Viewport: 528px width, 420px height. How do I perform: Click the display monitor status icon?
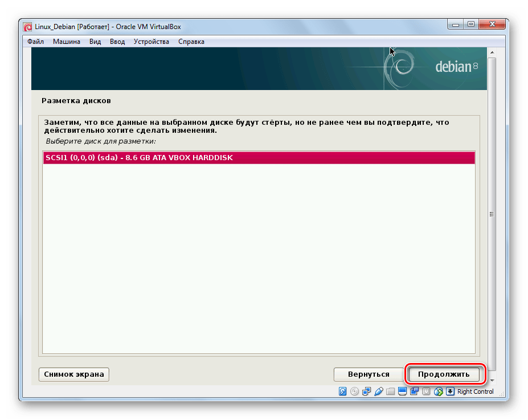click(x=402, y=392)
